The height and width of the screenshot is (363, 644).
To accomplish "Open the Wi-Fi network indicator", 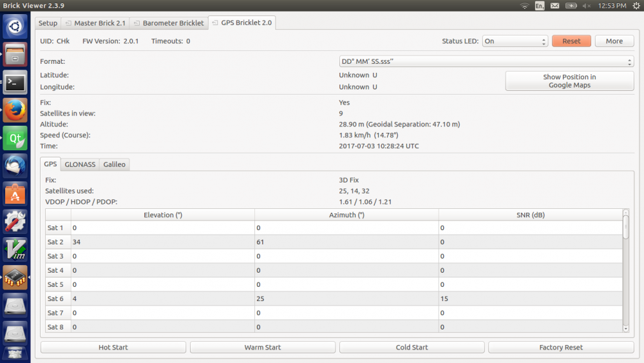I will [524, 6].
